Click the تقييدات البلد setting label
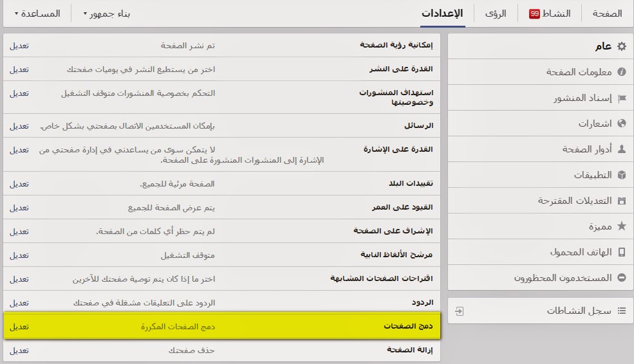Screen dimensions: 634x364 pyautogui.click(x=411, y=183)
